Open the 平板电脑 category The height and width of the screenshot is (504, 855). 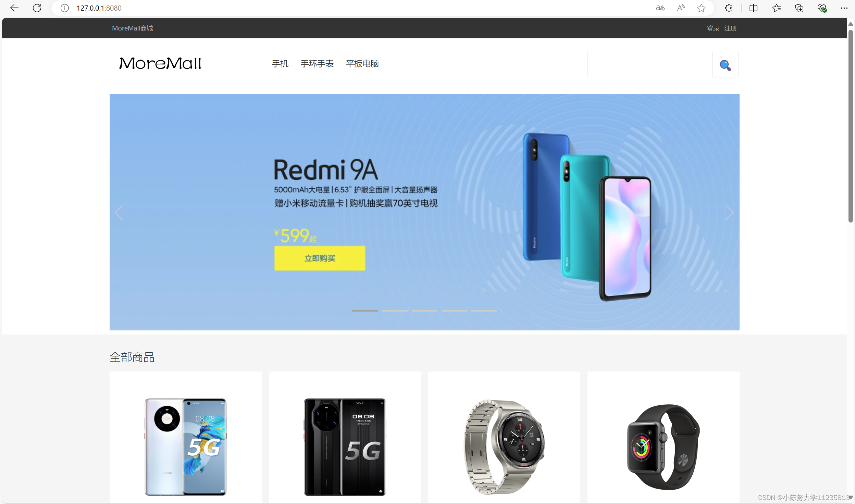tap(362, 64)
